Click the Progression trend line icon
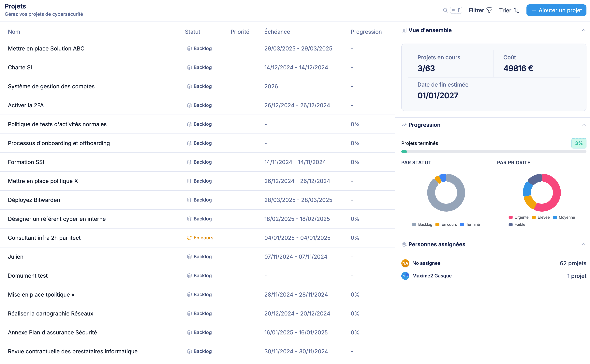This screenshot has width=590, height=364. 404,125
